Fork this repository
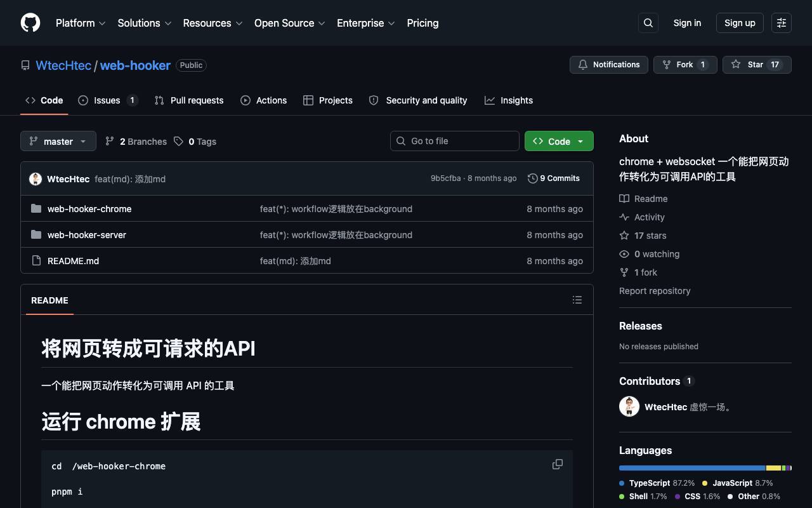Screen dimensions: 812x508 [685, 65]
